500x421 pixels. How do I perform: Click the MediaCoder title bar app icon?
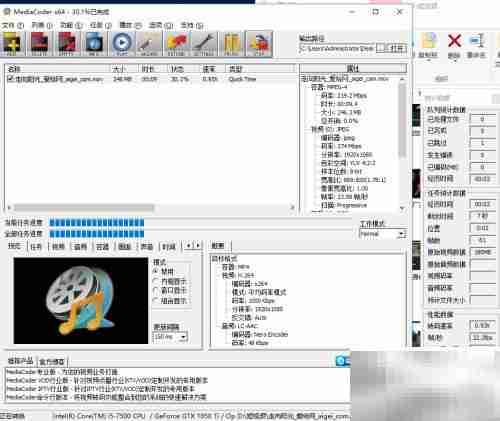(x=7, y=12)
